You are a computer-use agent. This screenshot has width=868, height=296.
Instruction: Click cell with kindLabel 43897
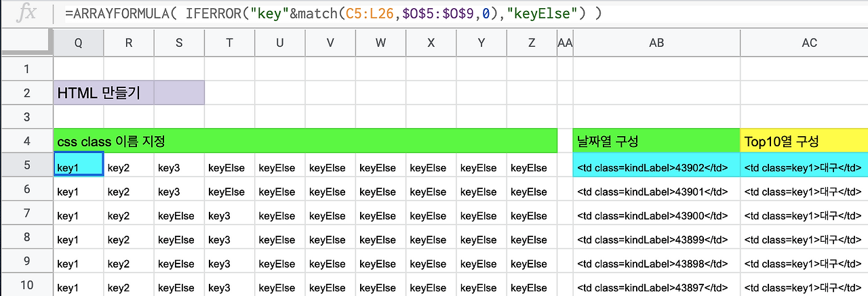[x=656, y=285]
